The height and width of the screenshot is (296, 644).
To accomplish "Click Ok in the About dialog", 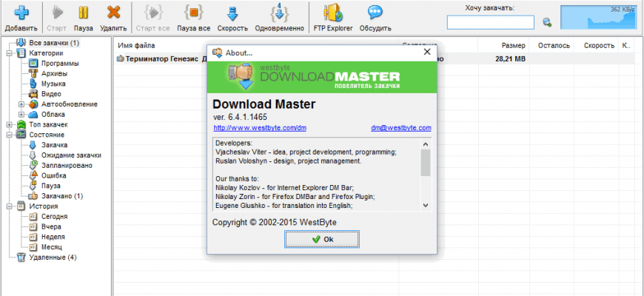I will [322, 239].
